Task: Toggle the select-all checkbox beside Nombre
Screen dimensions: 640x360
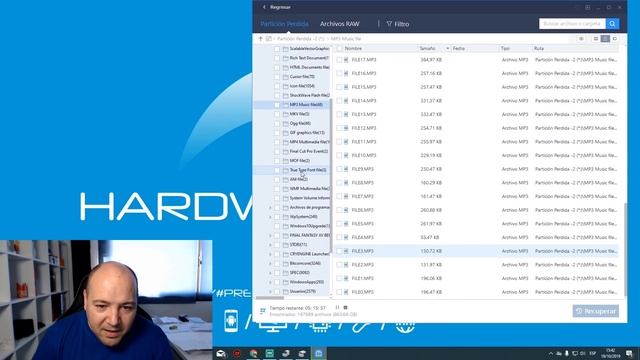Action: (x=339, y=49)
